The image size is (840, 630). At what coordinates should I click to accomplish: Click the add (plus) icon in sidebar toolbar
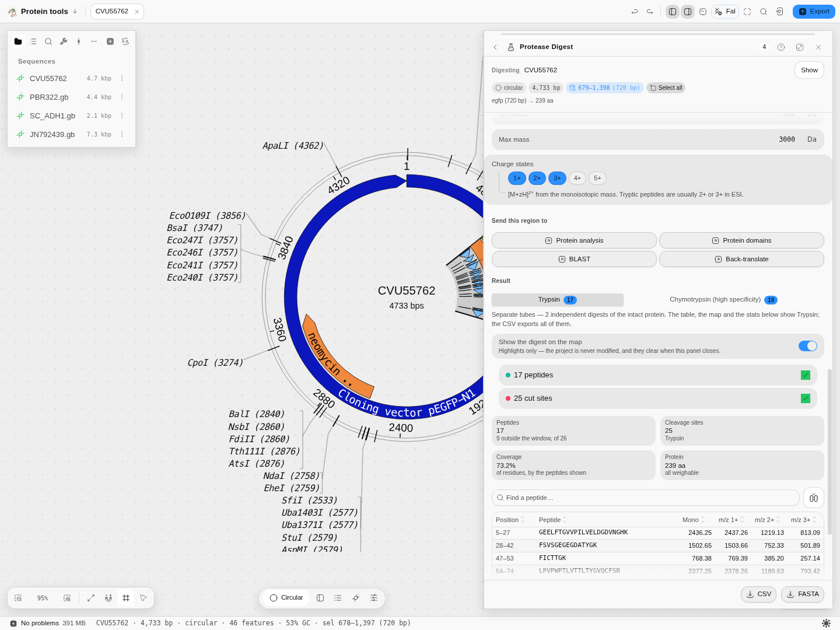[x=110, y=41]
